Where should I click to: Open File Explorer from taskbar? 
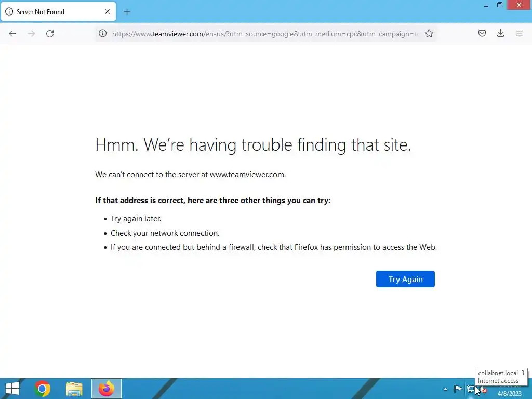coord(74,389)
